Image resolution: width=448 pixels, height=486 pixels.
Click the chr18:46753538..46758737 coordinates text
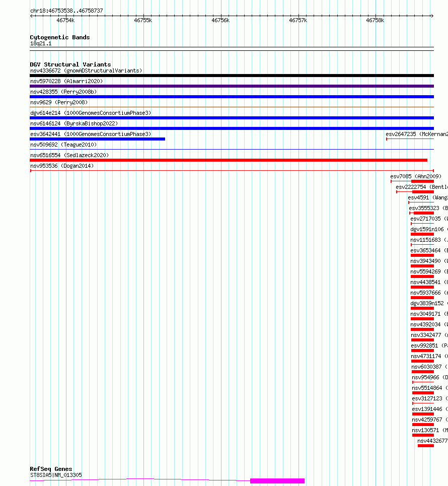point(66,11)
